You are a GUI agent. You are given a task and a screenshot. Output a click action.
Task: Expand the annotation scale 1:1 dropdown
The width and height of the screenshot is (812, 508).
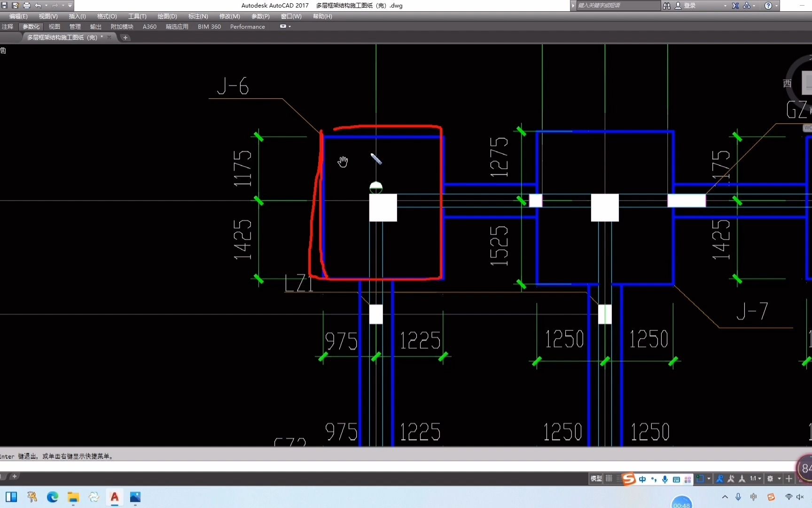pos(756,479)
